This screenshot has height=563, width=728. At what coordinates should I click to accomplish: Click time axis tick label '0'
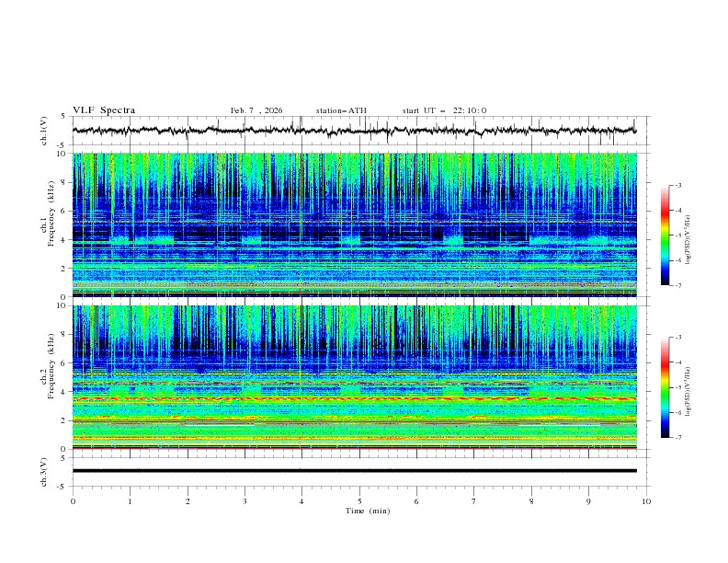[73, 501]
